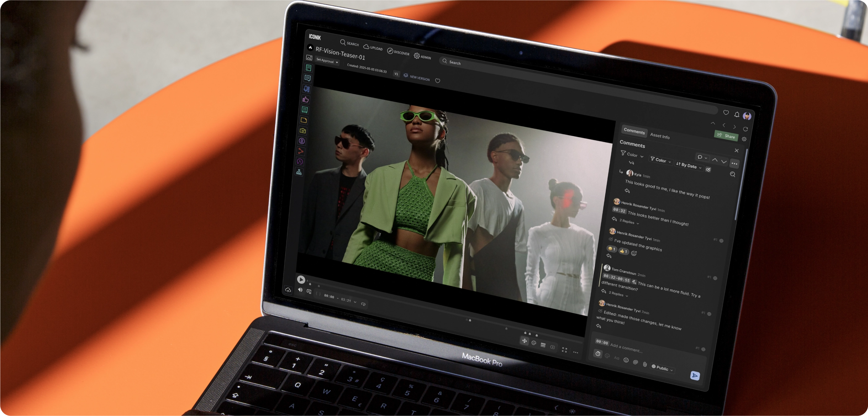Open the thumbs-up approvals icon in sidebar

305,99
